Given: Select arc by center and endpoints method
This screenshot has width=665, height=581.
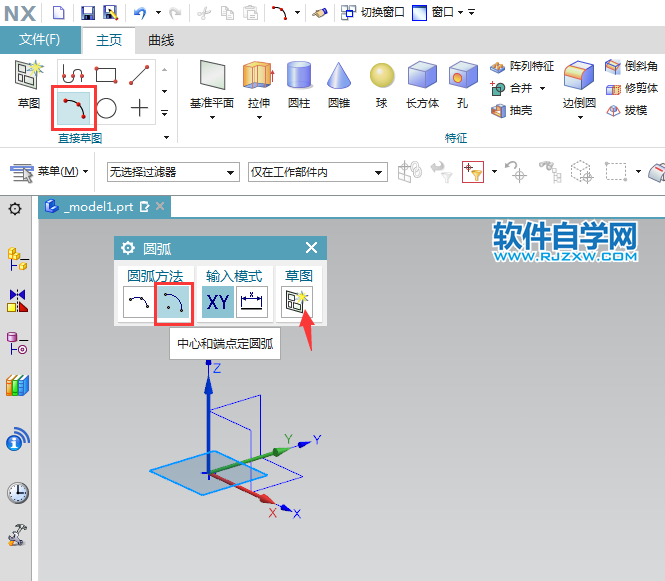Looking at the screenshot, I should point(174,303).
